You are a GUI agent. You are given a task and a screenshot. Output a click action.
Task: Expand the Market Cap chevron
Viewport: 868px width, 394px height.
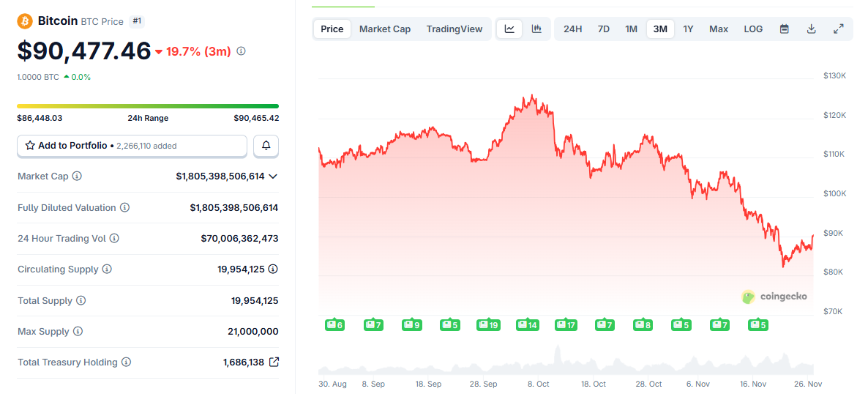coord(273,176)
